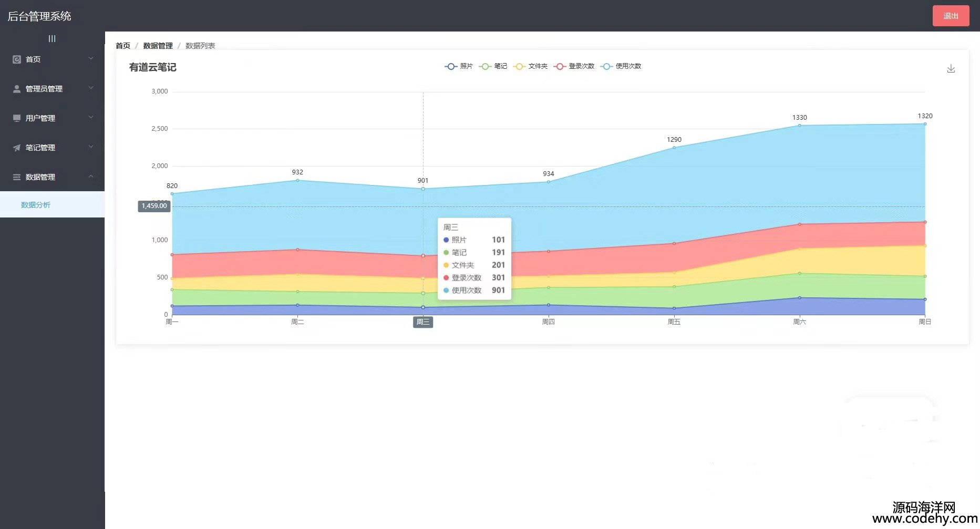Viewport: 980px width, 529px height.
Task: Click 文件夹 row in tooltip
Action: point(474,265)
